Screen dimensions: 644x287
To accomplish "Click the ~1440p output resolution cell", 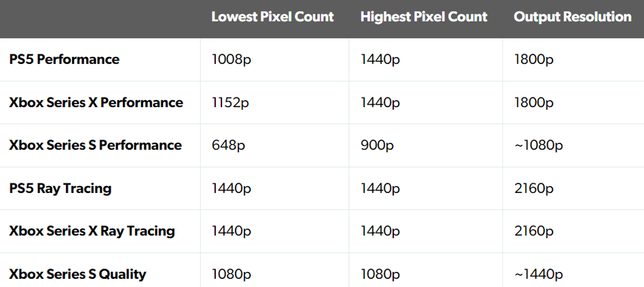I will tap(538, 274).
